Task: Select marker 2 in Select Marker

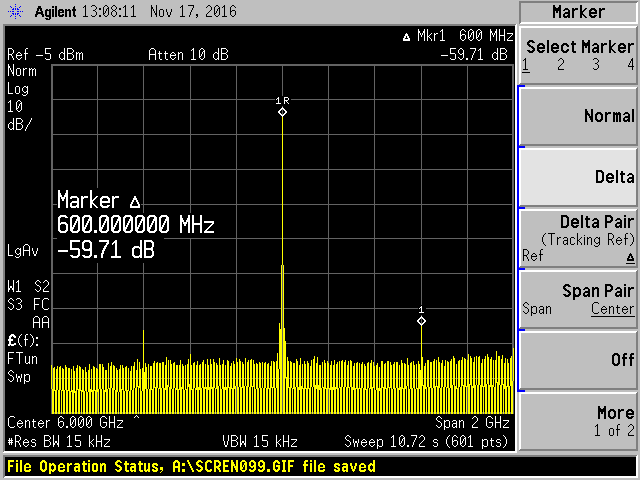Action: click(561, 65)
